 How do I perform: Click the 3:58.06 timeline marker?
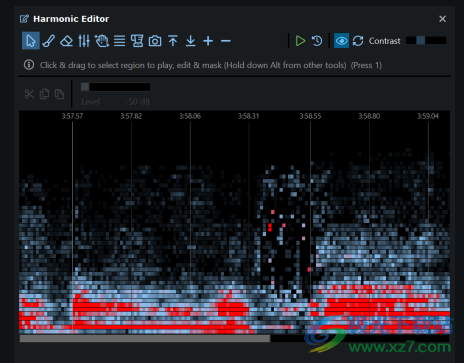tap(190, 116)
